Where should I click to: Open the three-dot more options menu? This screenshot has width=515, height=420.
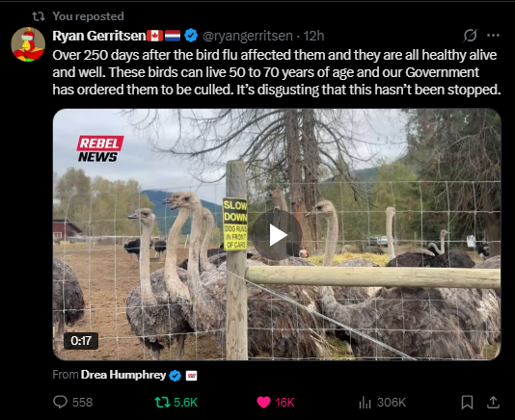pyautogui.click(x=493, y=36)
